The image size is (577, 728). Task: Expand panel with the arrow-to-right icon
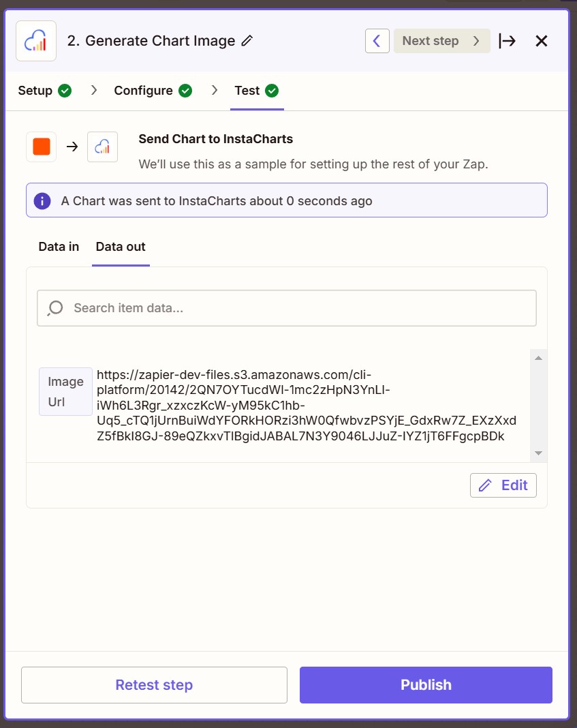[x=508, y=41]
